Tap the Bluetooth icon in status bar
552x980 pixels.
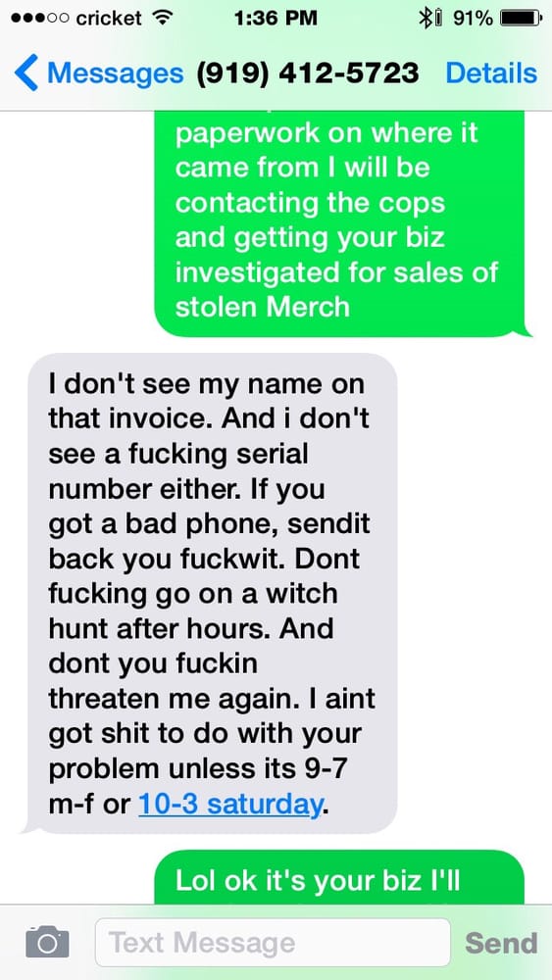coord(427,19)
